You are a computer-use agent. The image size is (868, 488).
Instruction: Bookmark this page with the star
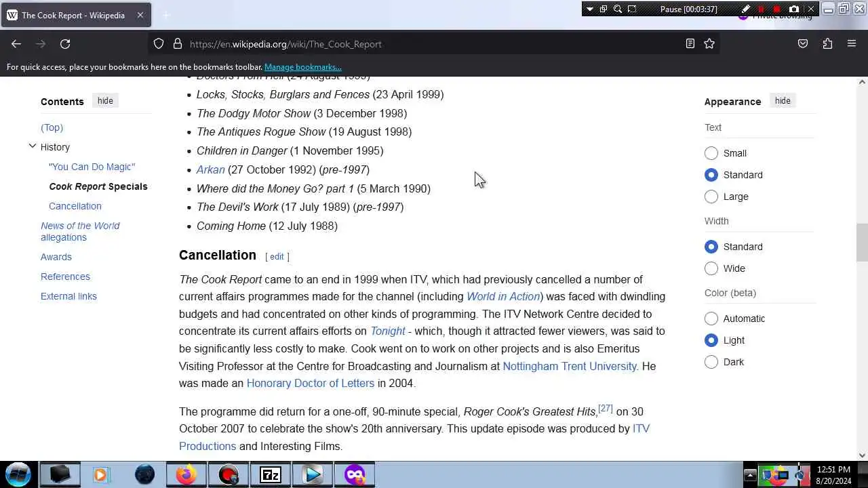(x=709, y=44)
